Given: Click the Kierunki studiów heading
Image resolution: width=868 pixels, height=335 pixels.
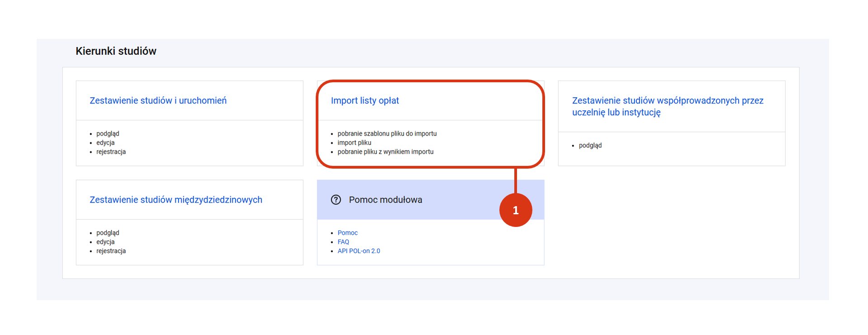Looking at the screenshot, I should 116,51.
